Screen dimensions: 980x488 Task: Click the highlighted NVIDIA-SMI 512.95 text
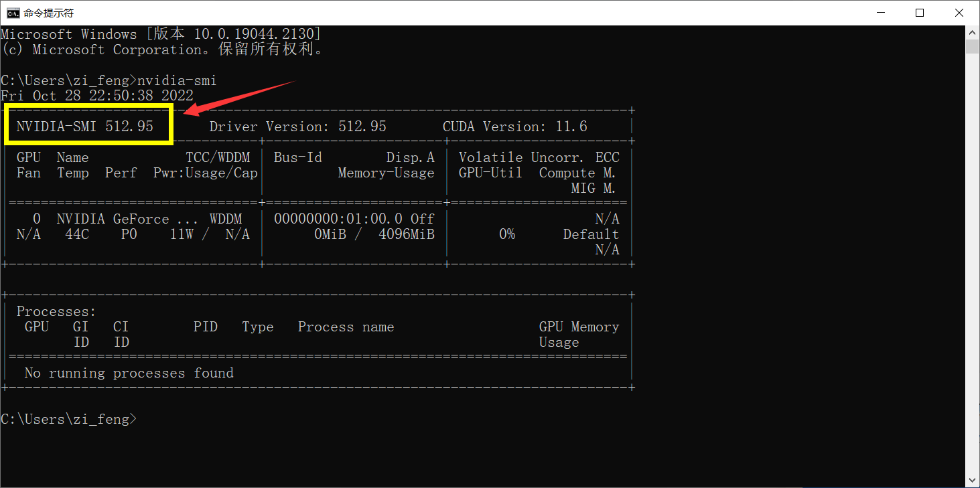85,127
